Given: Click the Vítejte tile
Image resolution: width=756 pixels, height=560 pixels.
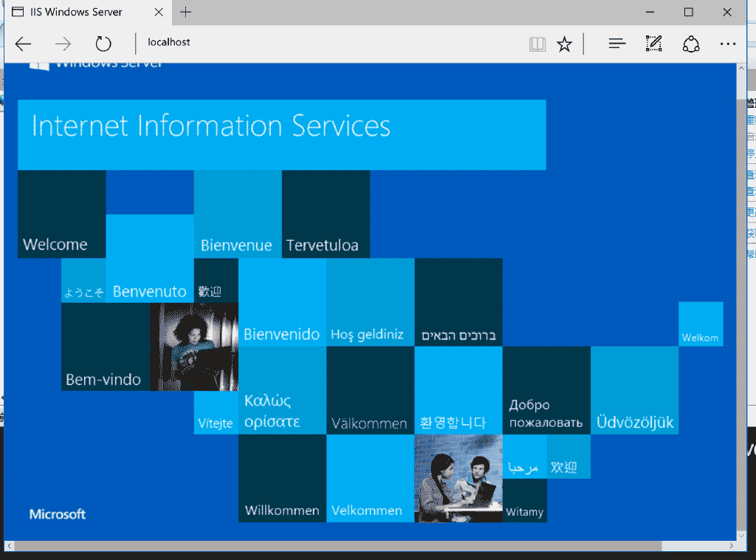Looking at the screenshot, I should tap(216, 412).
